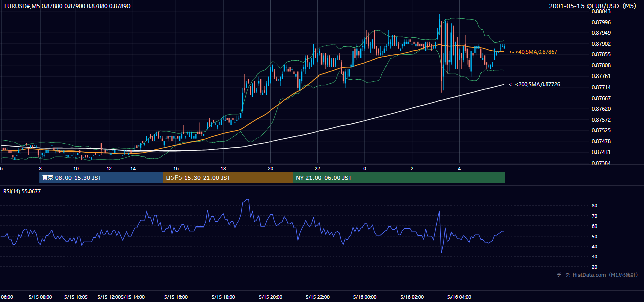The image size is (644, 302).
Task: Click the 5/16 00:00 date label
Action: 364,297
